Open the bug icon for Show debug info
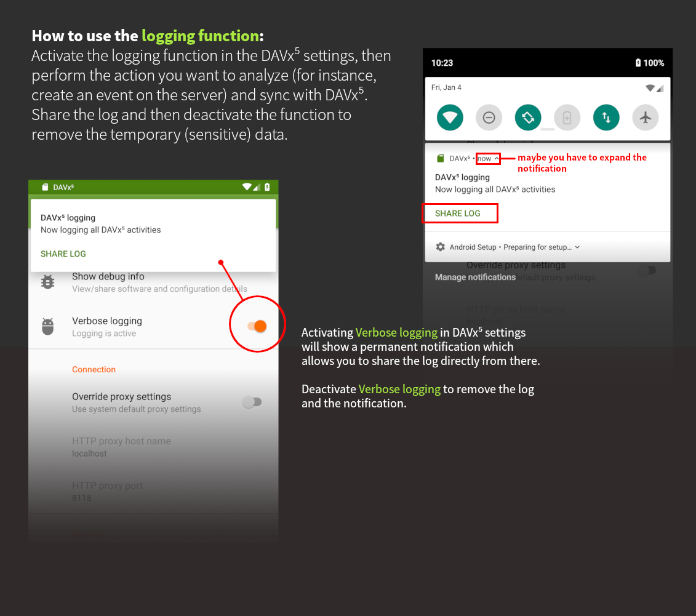Image resolution: width=696 pixels, height=616 pixels. (47, 282)
